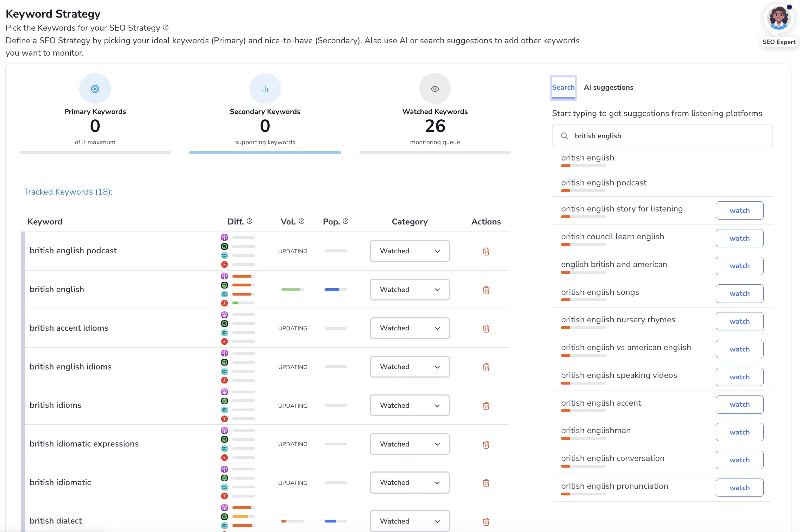Watch british english pronunciation
Image resolution: width=800 pixels, height=532 pixels.
[739, 488]
